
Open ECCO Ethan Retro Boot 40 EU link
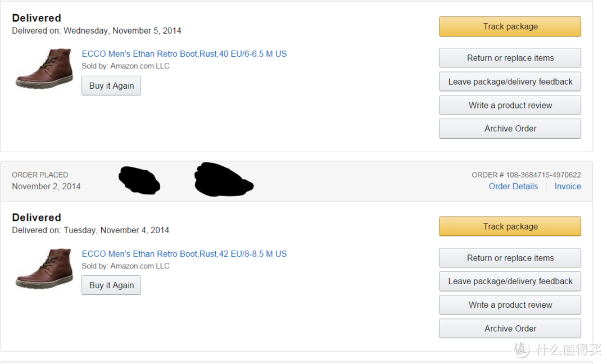[x=184, y=54]
